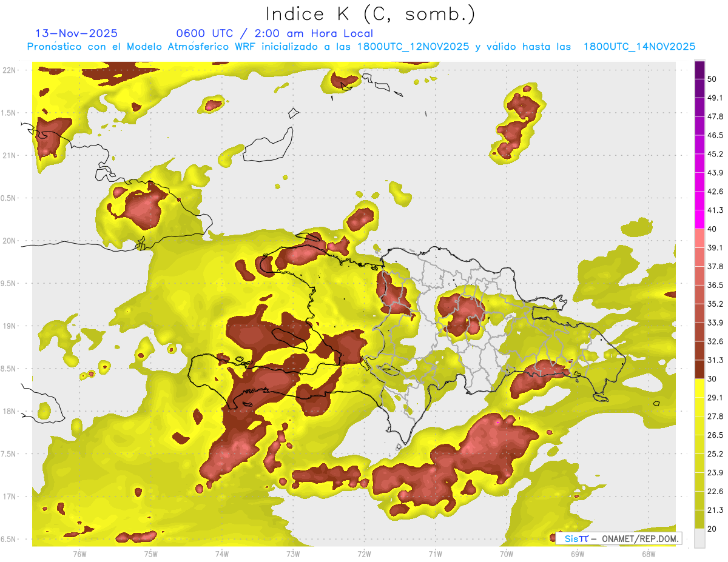The image size is (728, 562).
Task: Click the colorbar label '27.8'
Action: 715,416
